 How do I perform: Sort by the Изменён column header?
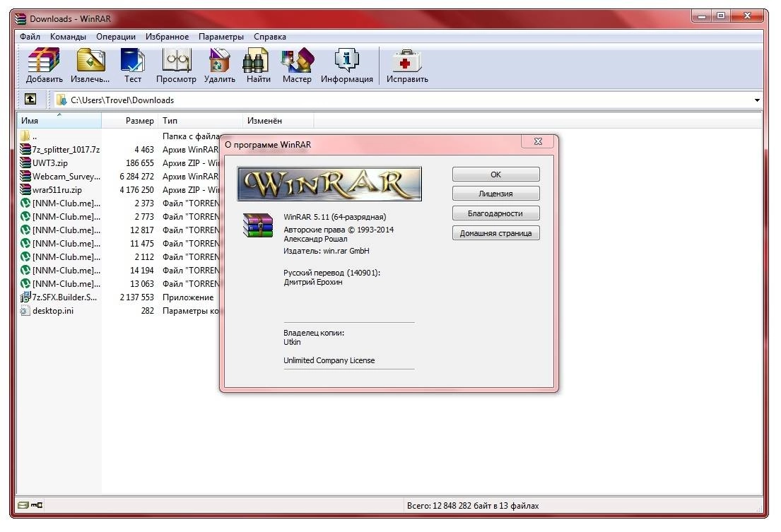[278, 120]
